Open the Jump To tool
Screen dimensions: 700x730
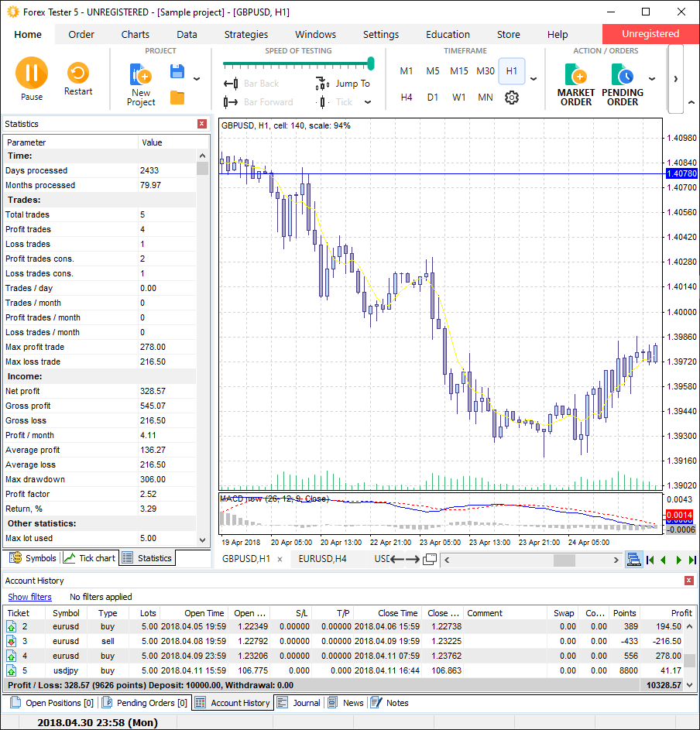pyautogui.click(x=343, y=84)
